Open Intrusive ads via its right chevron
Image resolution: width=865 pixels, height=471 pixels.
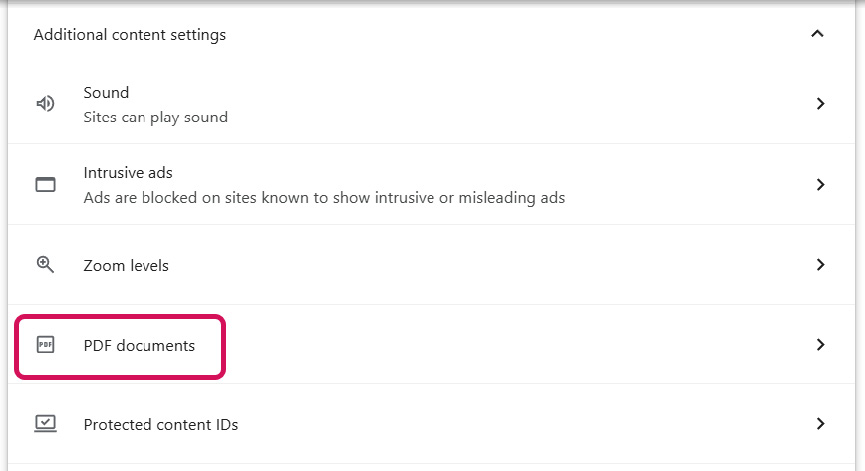820,184
